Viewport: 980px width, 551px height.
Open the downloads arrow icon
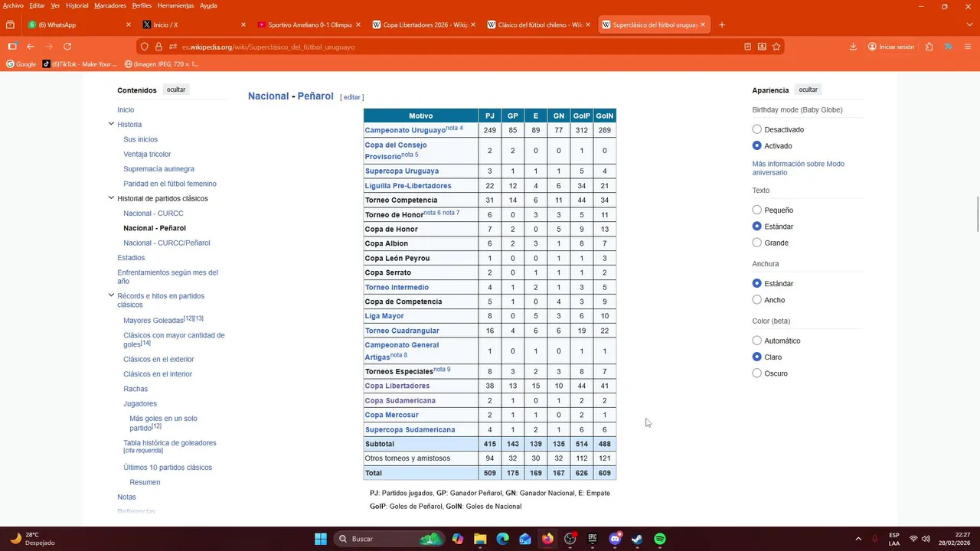coord(853,47)
